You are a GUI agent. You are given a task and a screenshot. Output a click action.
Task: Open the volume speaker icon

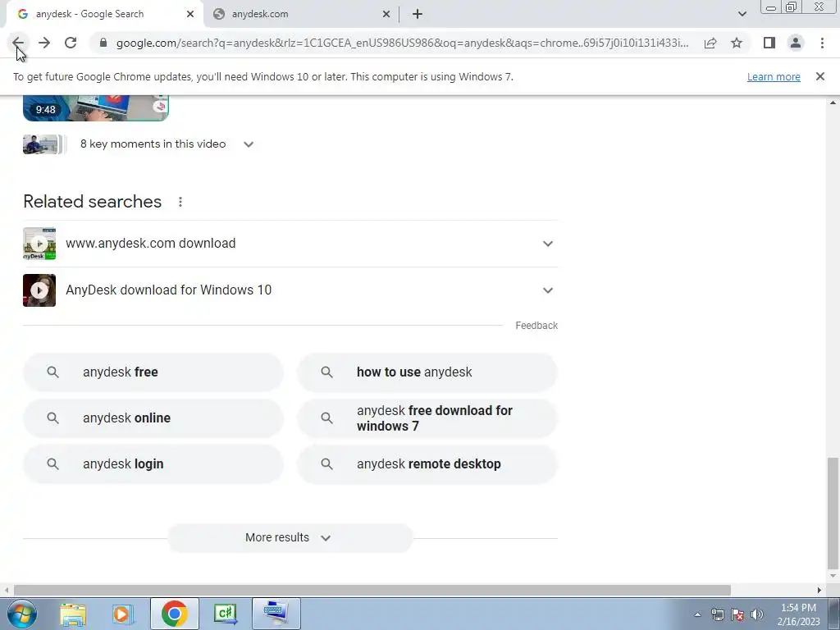click(757, 614)
